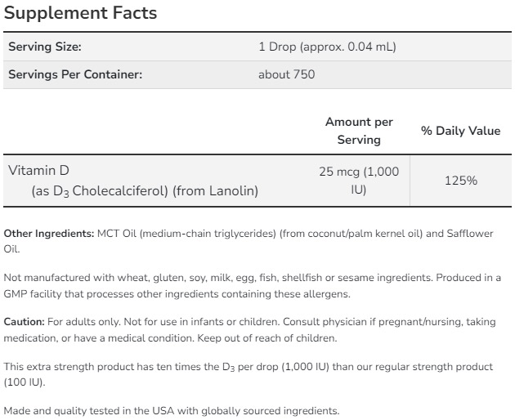Click the Supplement Facts heading
The image size is (515, 420).
coord(81,13)
